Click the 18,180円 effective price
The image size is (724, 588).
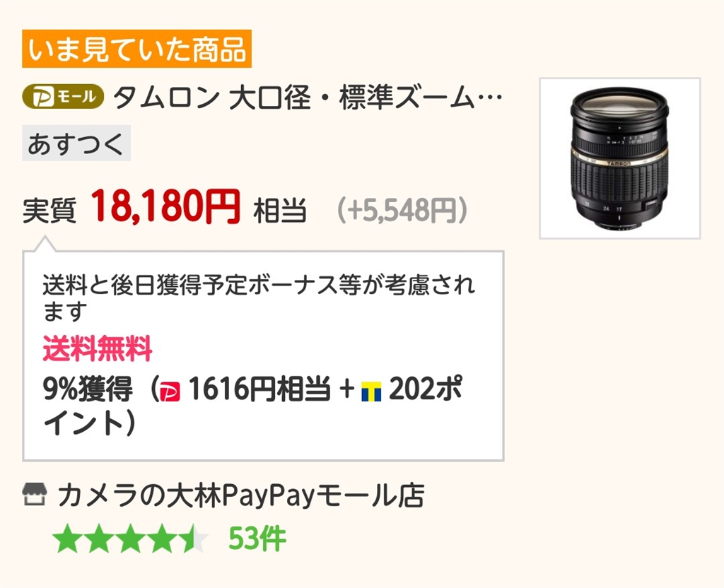pyautogui.click(x=165, y=206)
